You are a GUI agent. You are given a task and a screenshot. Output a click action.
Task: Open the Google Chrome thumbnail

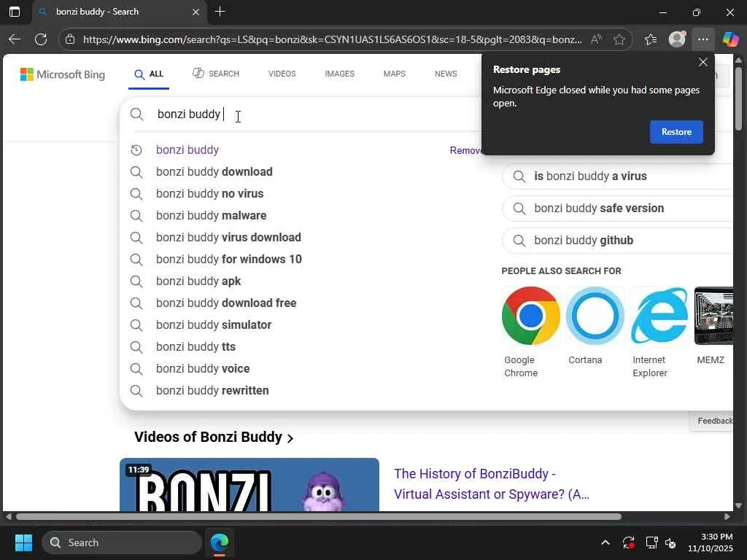click(x=531, y=316)
